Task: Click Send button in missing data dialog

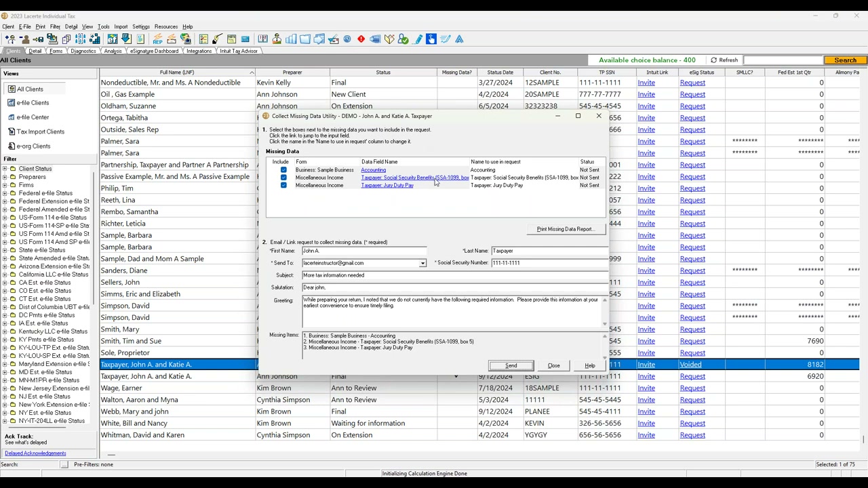Action: pyautogui.click(x=511, y=366)
